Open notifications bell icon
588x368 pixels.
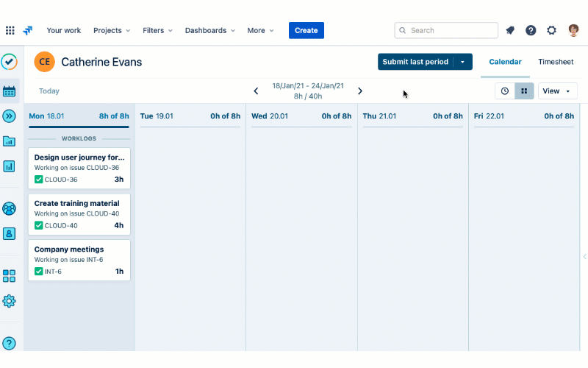(x=510, y=30)
